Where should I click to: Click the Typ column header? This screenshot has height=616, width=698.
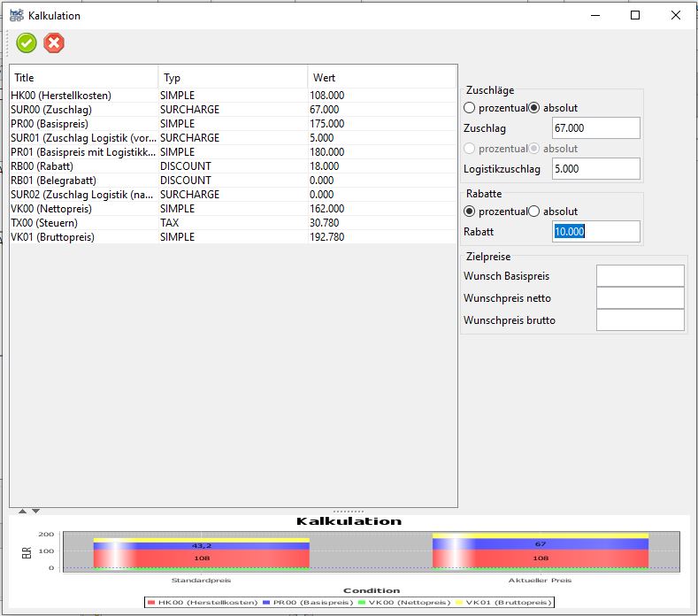[233, 78]
